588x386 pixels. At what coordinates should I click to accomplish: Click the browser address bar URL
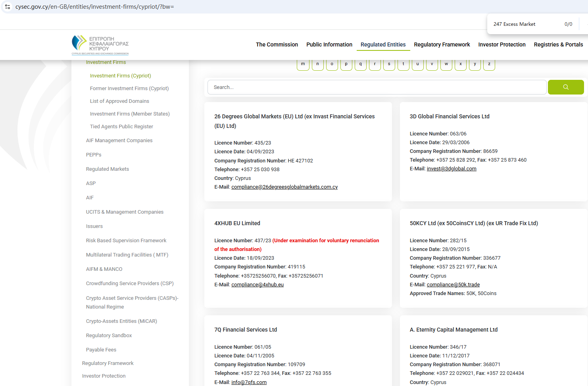pyautogui.click(x=95, y=7)
